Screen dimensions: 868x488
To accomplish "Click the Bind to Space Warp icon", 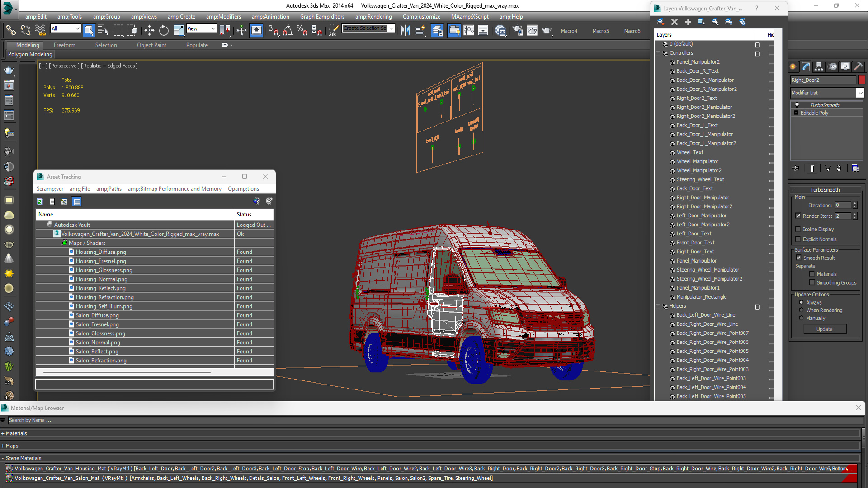I will (x=40, y=30).
